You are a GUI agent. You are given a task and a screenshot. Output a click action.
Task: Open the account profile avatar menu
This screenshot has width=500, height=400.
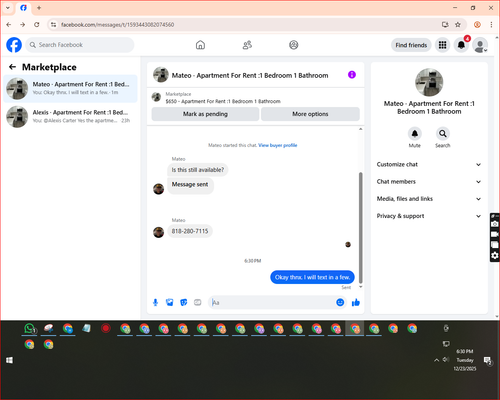pos(480,45)
